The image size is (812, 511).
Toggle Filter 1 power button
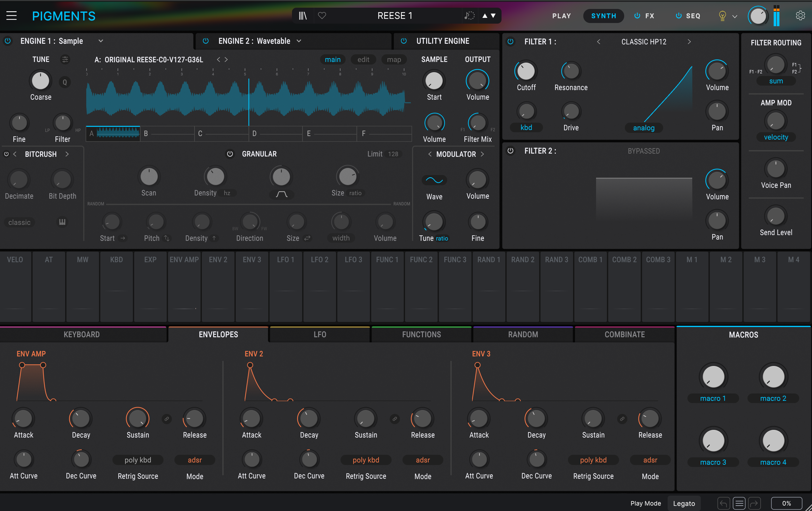pos(510,42)
